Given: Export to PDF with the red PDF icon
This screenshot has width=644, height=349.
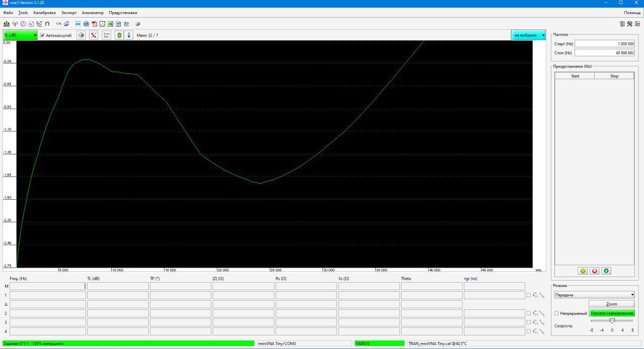Looking at the screenshot, I should tap(94, 24).
